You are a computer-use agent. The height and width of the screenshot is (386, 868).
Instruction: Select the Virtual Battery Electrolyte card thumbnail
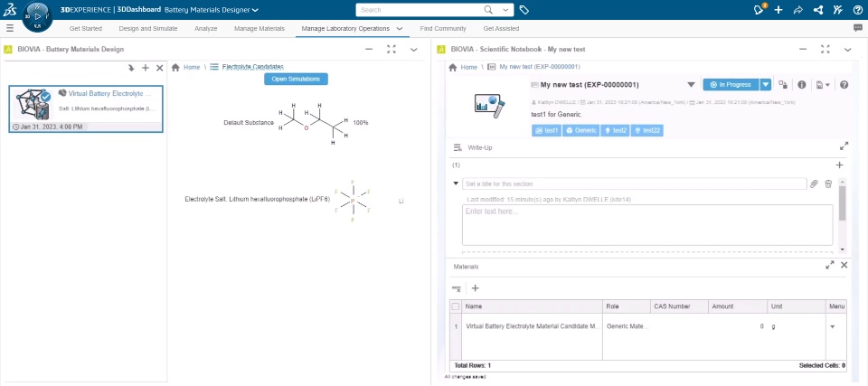(x=33, y=105)
